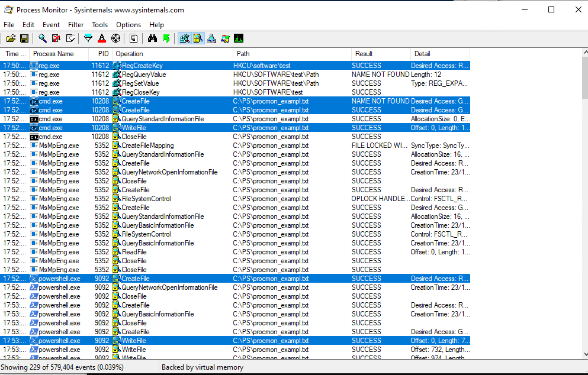Click the PID column header

point(100,54)
